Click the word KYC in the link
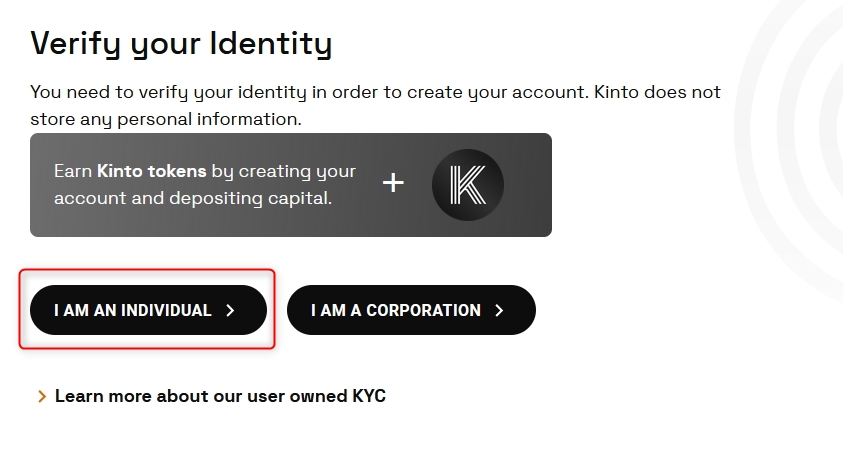The width and height of the screenshot is (843, 456). click(x=369, y=396)
